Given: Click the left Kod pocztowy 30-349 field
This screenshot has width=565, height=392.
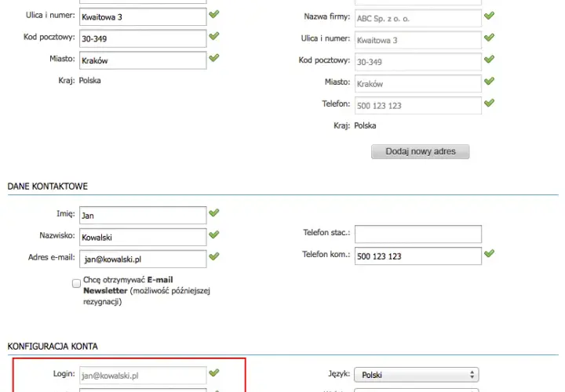Looking at the screenshot, I should 143,38.
